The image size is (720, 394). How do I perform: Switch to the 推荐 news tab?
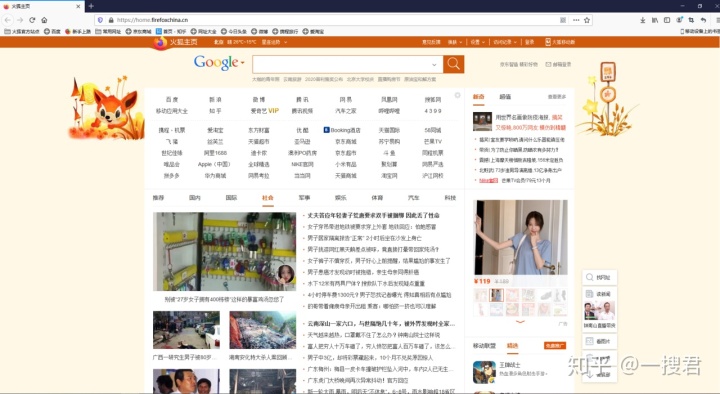click(x=158, y=197)
